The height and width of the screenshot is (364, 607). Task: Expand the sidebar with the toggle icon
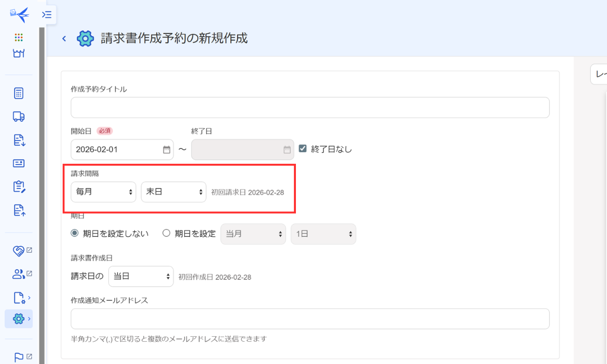(x=47, y=15)
